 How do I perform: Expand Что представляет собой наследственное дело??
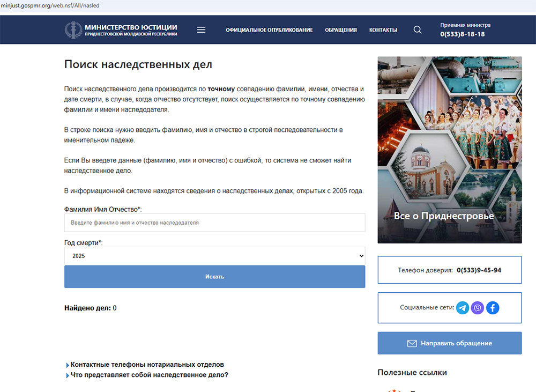[x=149, y=375]
